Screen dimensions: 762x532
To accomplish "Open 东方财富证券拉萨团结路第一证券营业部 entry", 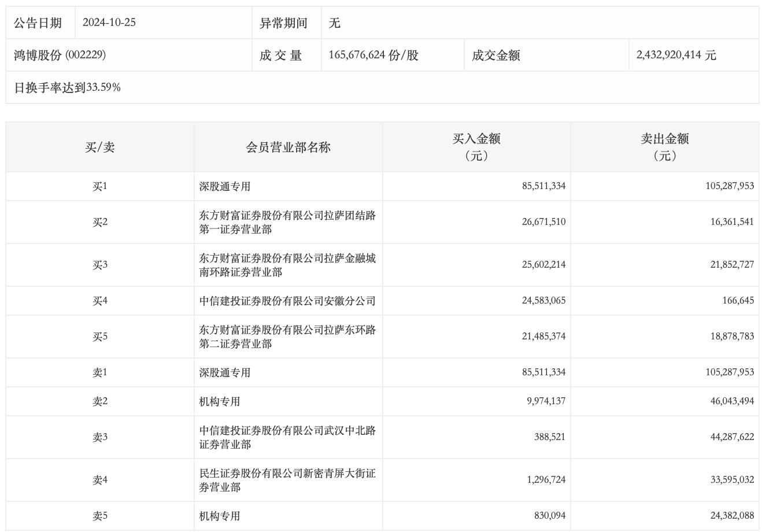I will tap(287, 223).
